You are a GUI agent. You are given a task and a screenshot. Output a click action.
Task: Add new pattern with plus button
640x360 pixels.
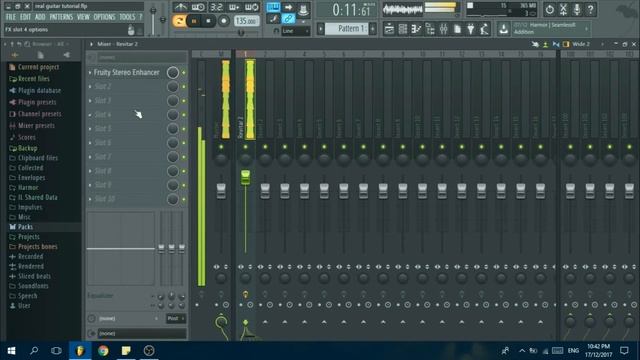[x=373, y=29]
